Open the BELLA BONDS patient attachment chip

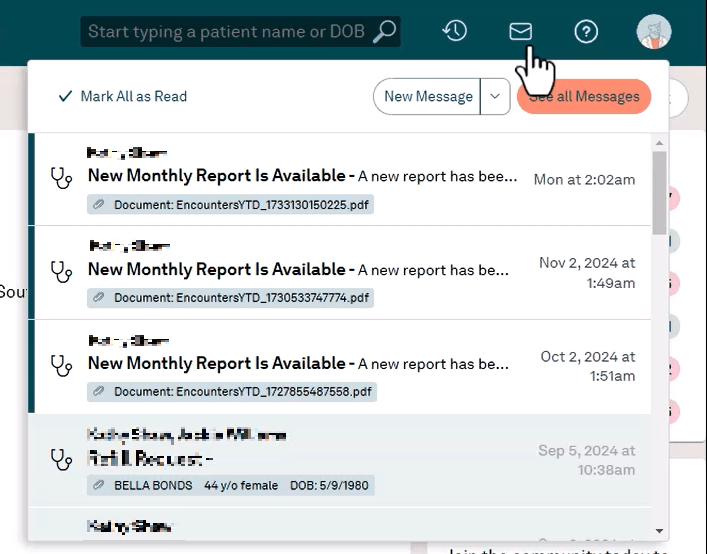click(x=230, y=485)
